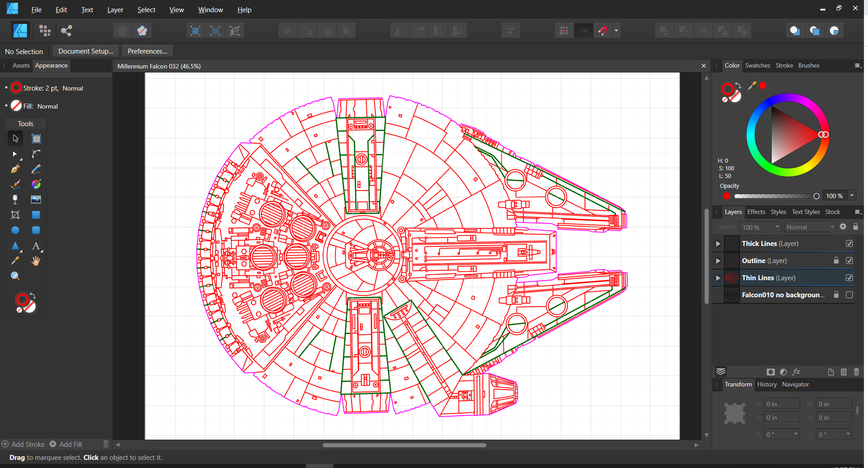Expand the Thick Lines layer
Image resolution: width=868 pixels, height=468 pixels.
pos(718,244)
